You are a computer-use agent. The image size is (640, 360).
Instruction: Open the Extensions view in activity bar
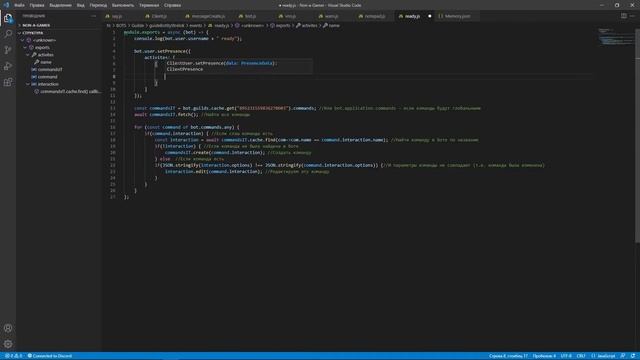pyautogui.click(x=8, y=82)
